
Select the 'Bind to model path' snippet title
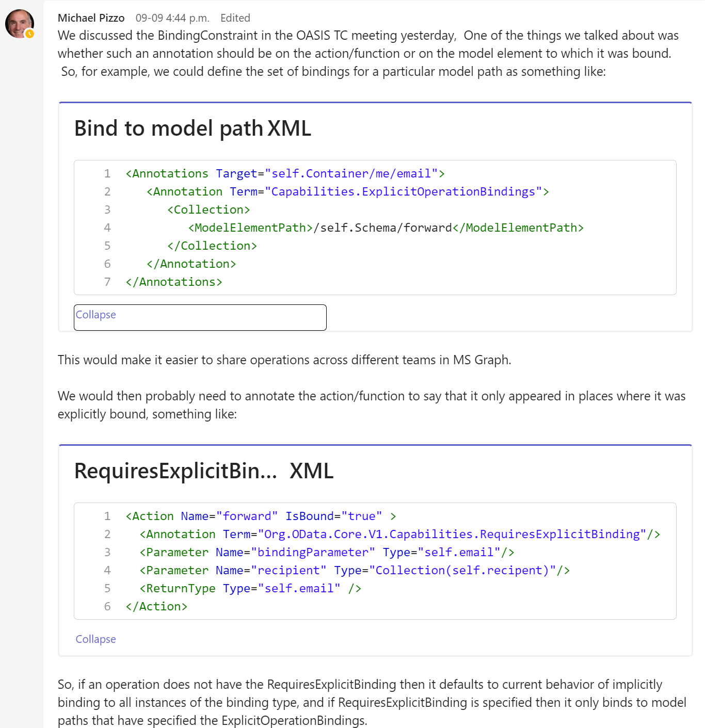coord(192,128)
